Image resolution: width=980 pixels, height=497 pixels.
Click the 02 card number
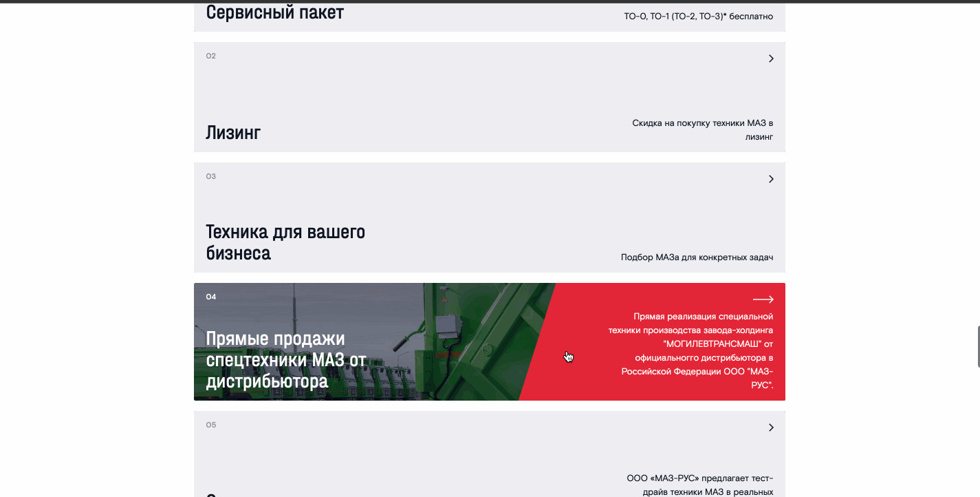point(211,56)
